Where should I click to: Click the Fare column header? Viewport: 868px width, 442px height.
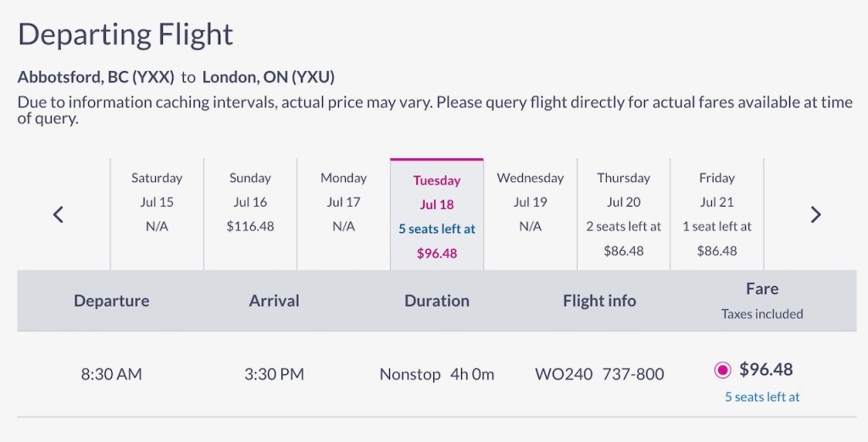(762, 289)
